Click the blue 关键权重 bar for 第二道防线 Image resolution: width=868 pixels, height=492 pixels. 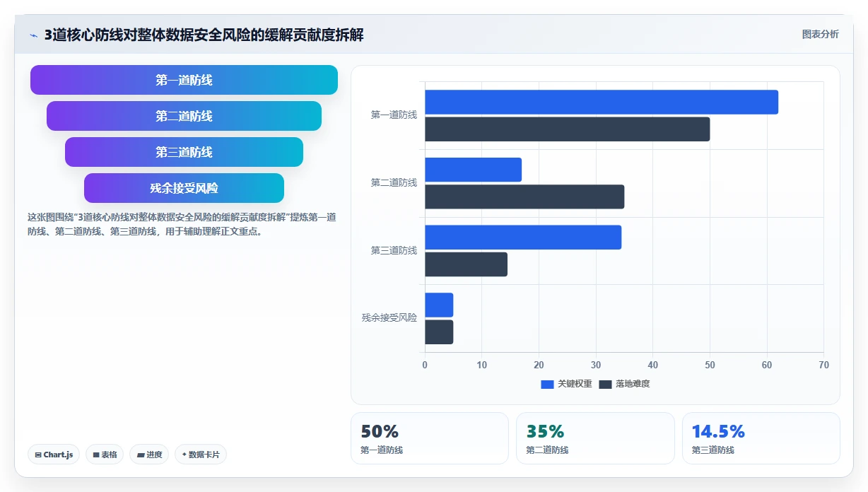pyautogui.click(x=473, y=170)
